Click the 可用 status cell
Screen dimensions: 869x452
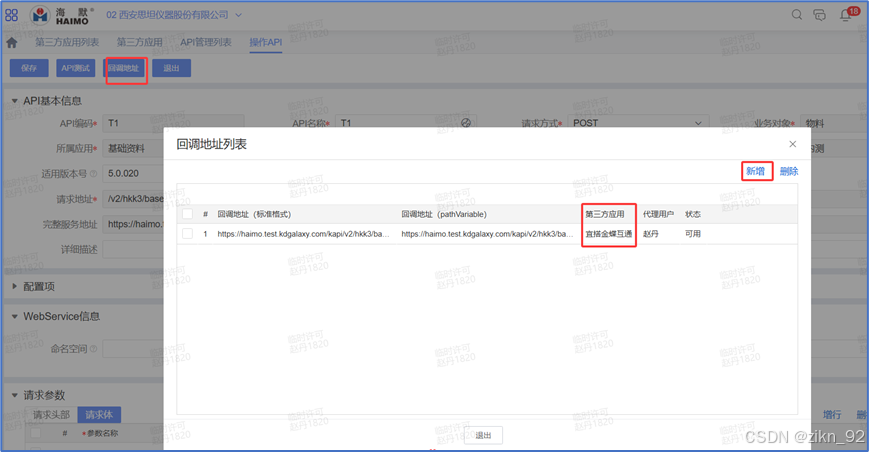coord(693,234)
